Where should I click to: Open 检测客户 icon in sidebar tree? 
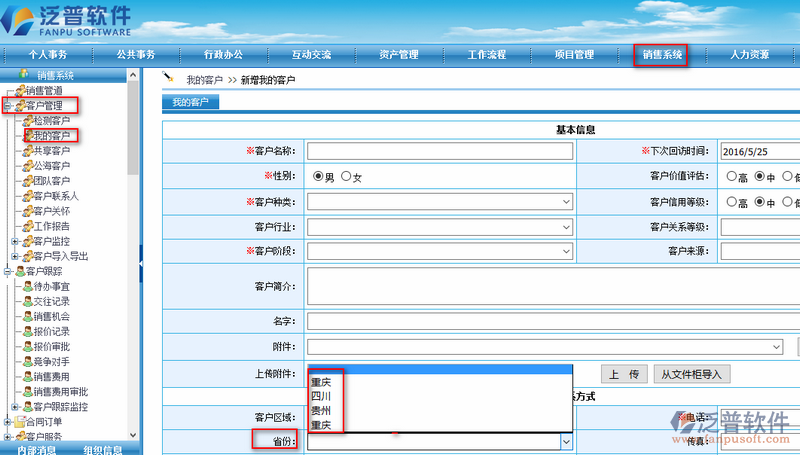point(27,120)
